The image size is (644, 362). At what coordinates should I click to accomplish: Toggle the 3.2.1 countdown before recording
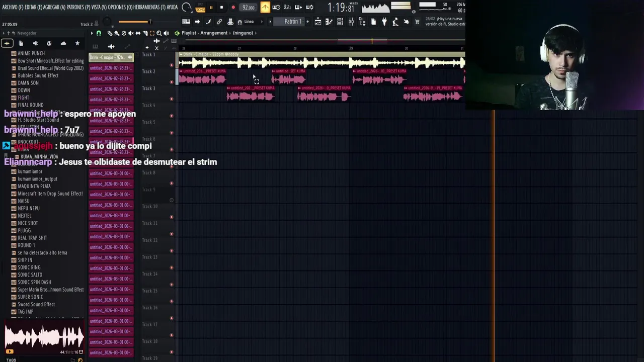point(287,8)
